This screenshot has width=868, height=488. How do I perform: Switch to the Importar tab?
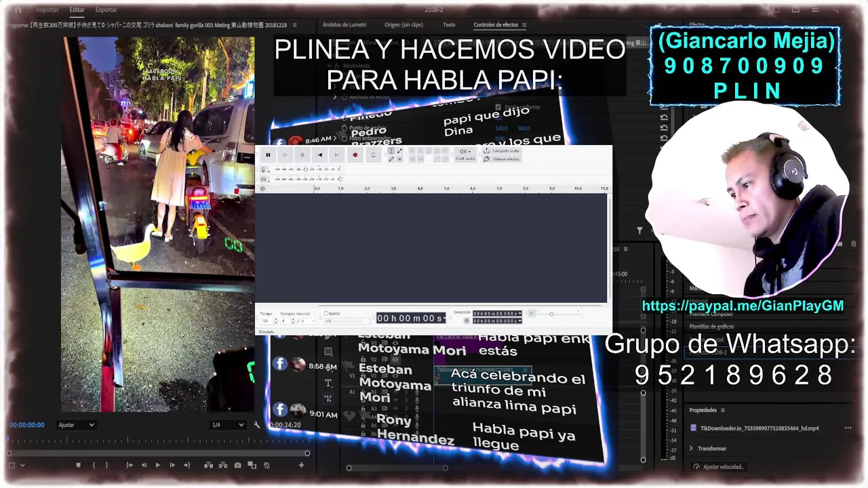47,10
